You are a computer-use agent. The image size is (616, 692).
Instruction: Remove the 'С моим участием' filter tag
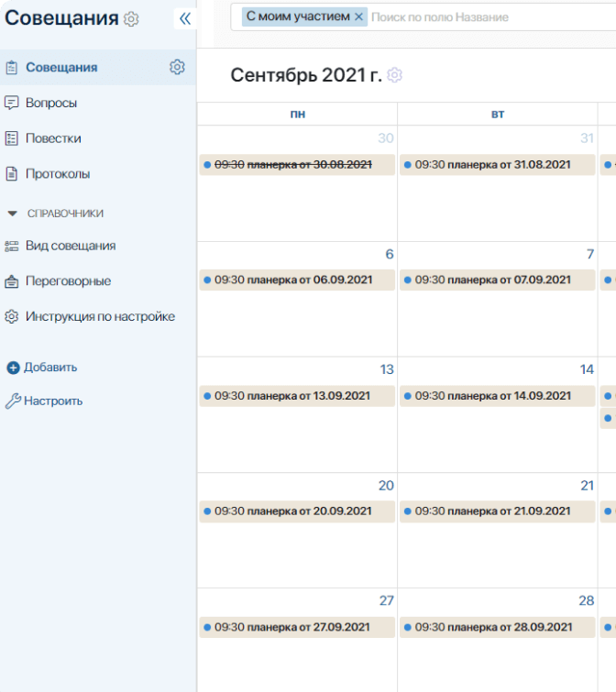click(359, 16)
